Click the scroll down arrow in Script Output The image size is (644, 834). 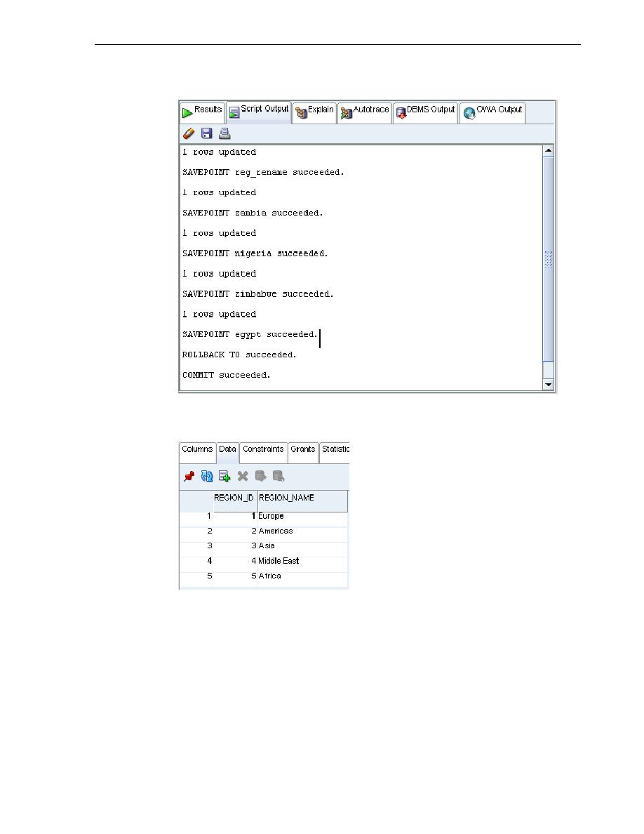click(549, 385)
